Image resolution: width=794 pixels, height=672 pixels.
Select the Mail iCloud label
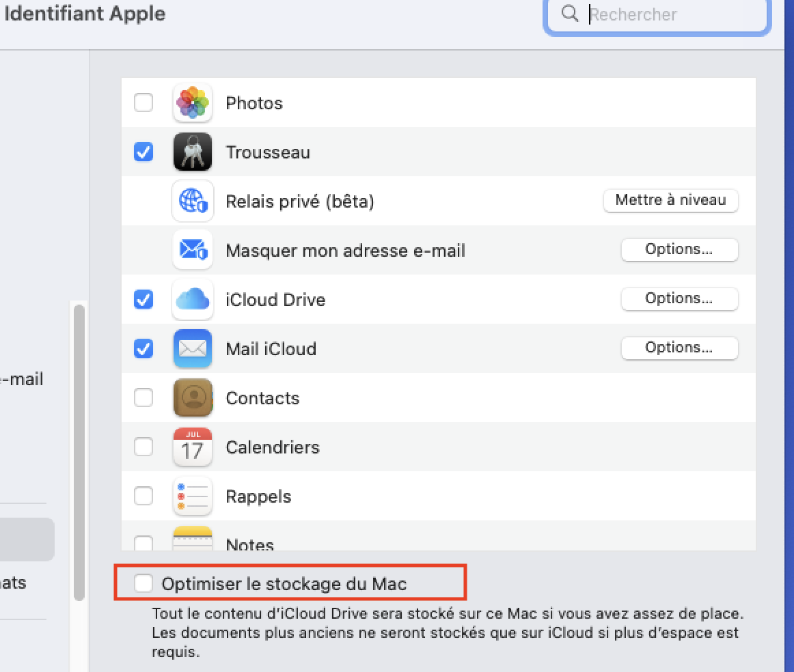271,349
